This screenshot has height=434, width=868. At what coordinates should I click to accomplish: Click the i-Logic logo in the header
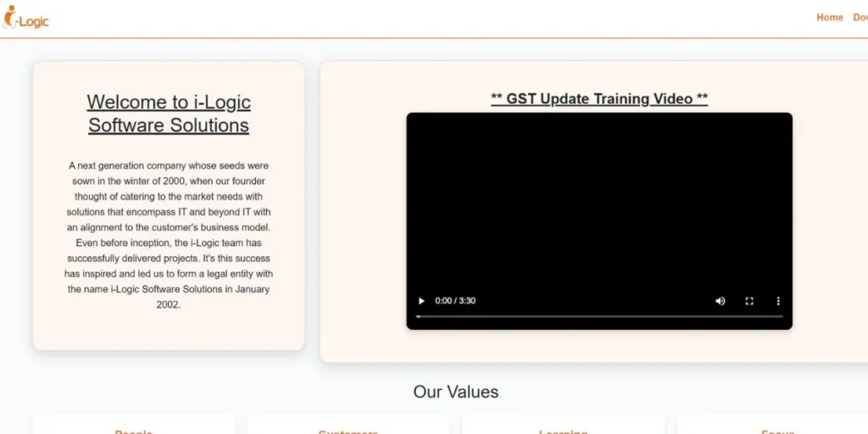click(26, 18)
